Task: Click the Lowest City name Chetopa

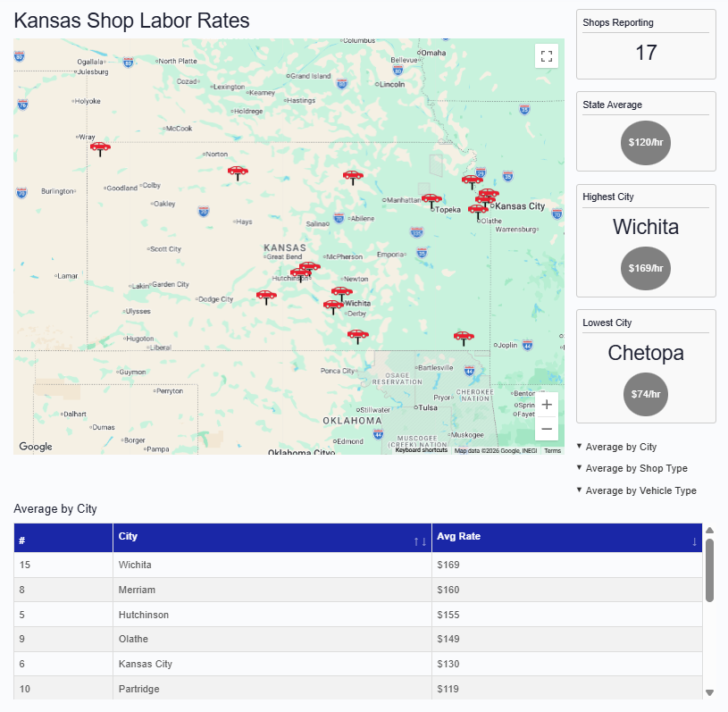Action: 646,353
